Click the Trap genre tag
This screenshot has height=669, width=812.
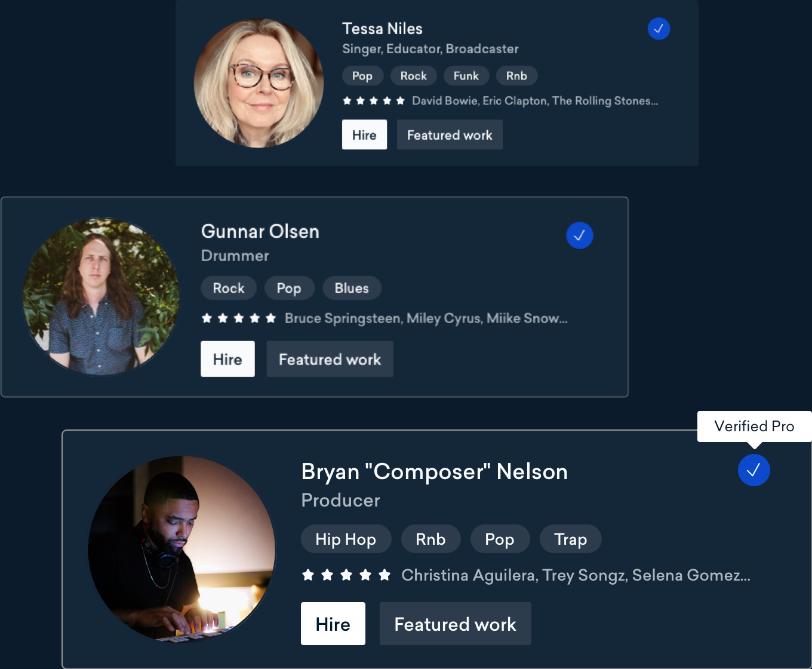point(570,539)
